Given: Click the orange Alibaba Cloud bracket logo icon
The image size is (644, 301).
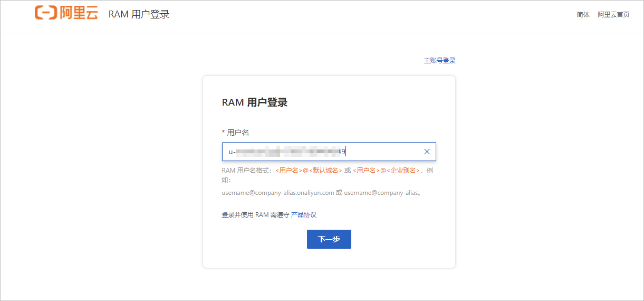Looking at the screenshot, I should pos(46,13).
